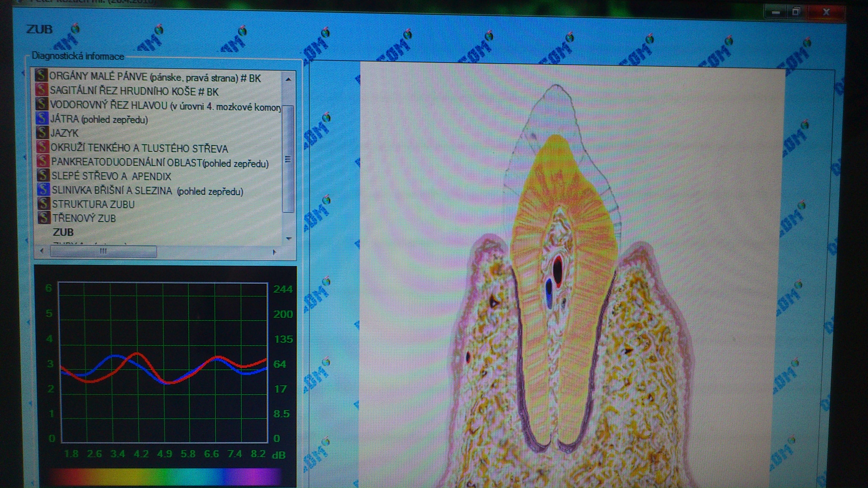Click the S icon beside SLEPÉ STŘEVO A APENDIX
The width and height of the screenshot is (868, 488).
click(x=43, y=175)
